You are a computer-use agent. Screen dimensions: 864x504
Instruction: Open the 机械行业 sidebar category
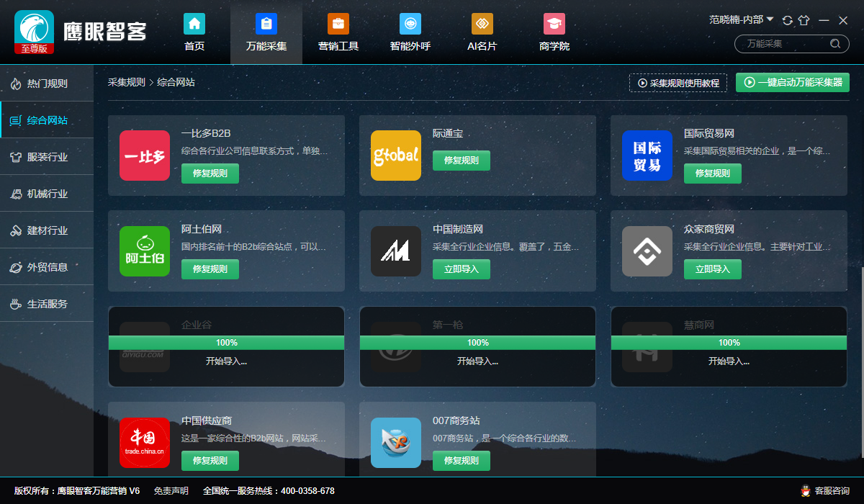click(x=47, y=194)
